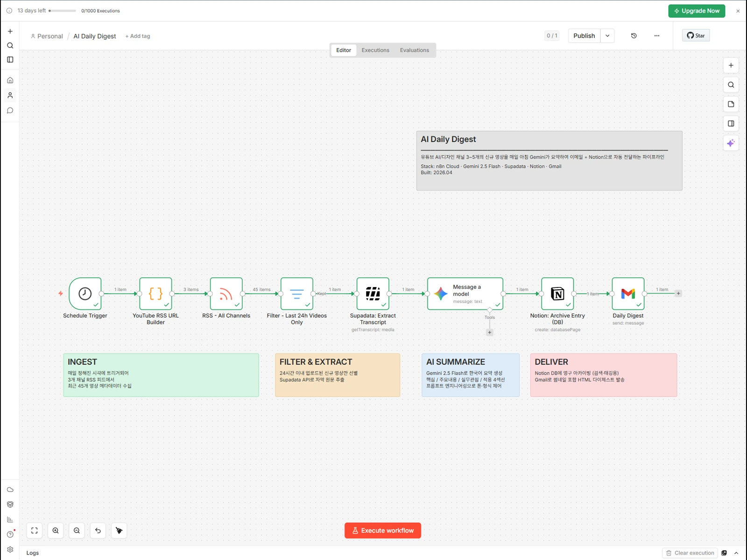Viewport: 747px width, 560px height.
Task: Expand the Logs panel chevron
Action: [736, 553]
